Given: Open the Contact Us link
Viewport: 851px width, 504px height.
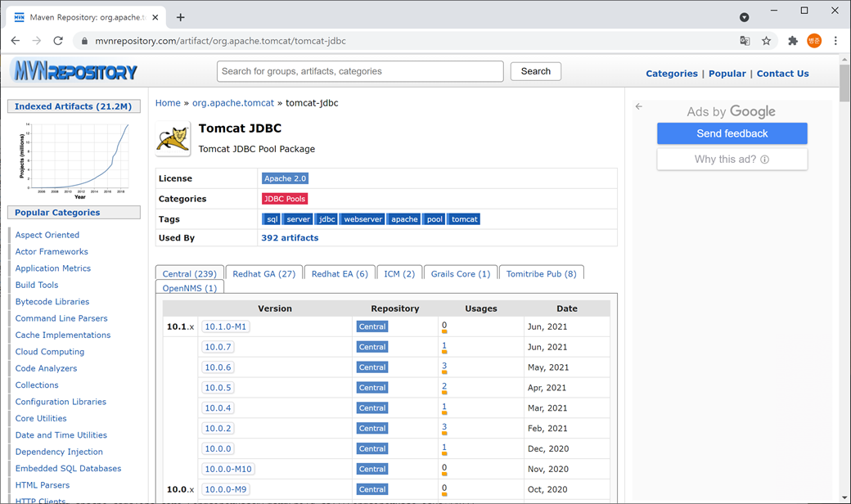Looking at the screenshot, I should pos(782,74).
